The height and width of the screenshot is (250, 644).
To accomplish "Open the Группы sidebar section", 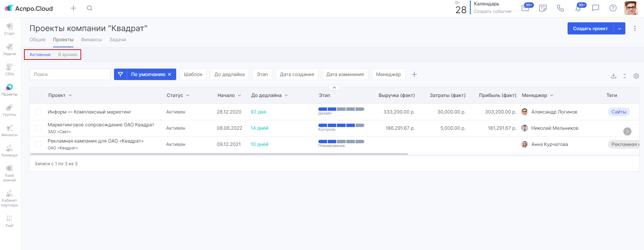I will point(9,110).
